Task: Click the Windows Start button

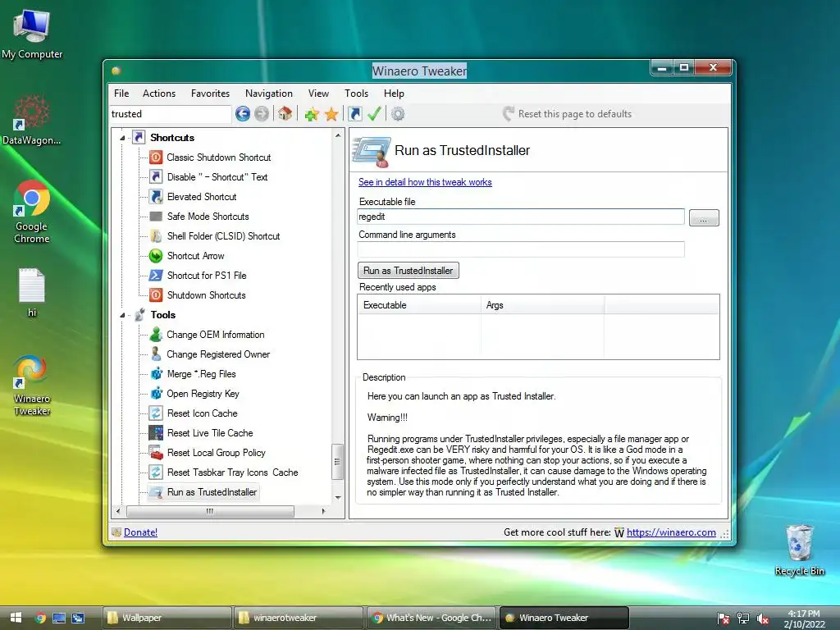Action: 16,618
